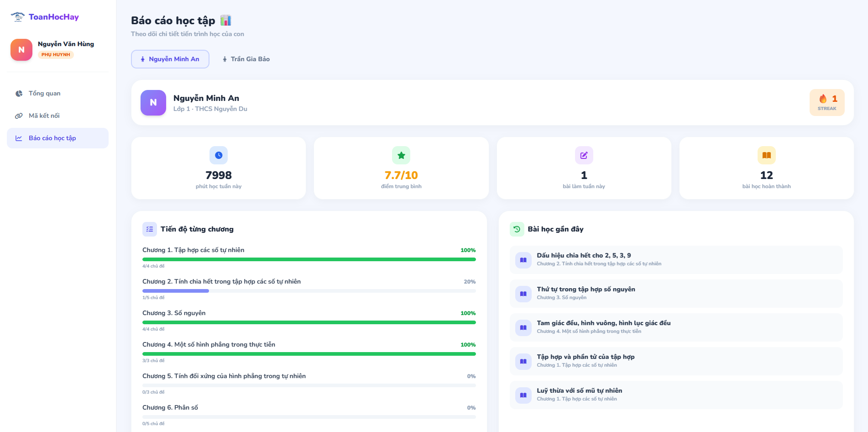Open lesson Luỹ thừa với số mũ tự nhiên

point(676,395)
